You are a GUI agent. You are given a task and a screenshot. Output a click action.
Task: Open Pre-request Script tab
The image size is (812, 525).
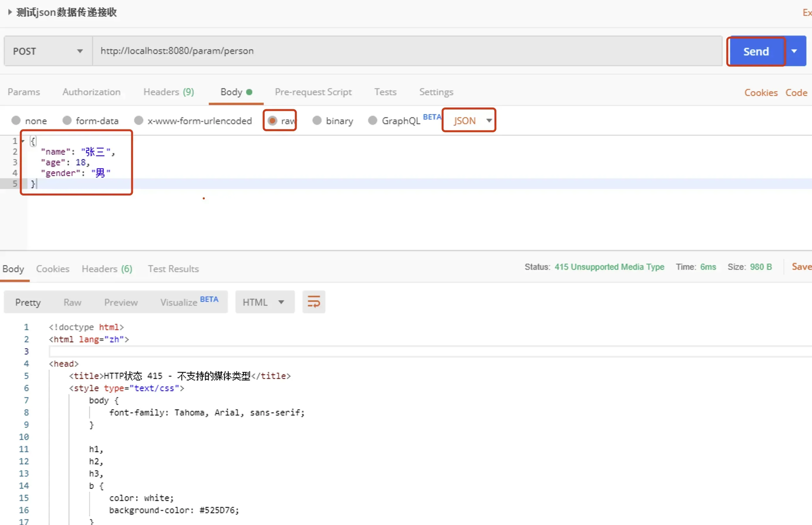tap(313, 92)
